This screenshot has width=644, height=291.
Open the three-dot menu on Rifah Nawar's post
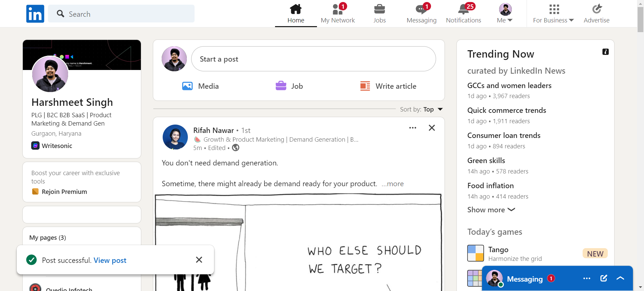[413, 128]
